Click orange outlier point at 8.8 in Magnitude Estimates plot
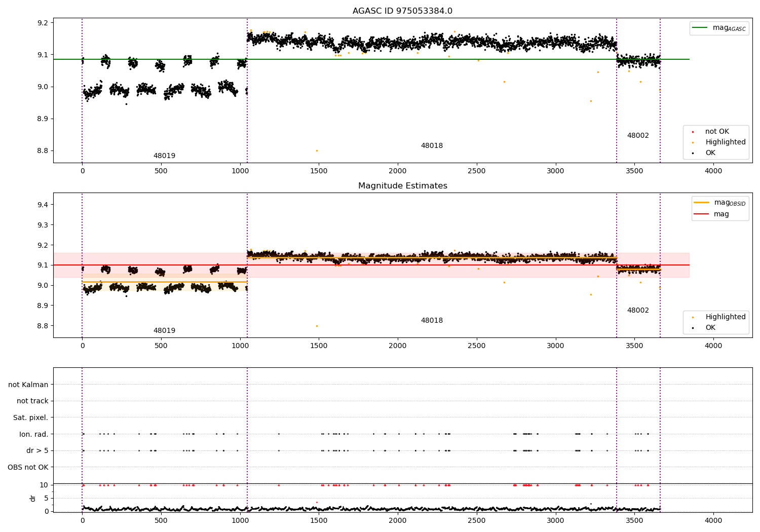 tap(317, 326)
